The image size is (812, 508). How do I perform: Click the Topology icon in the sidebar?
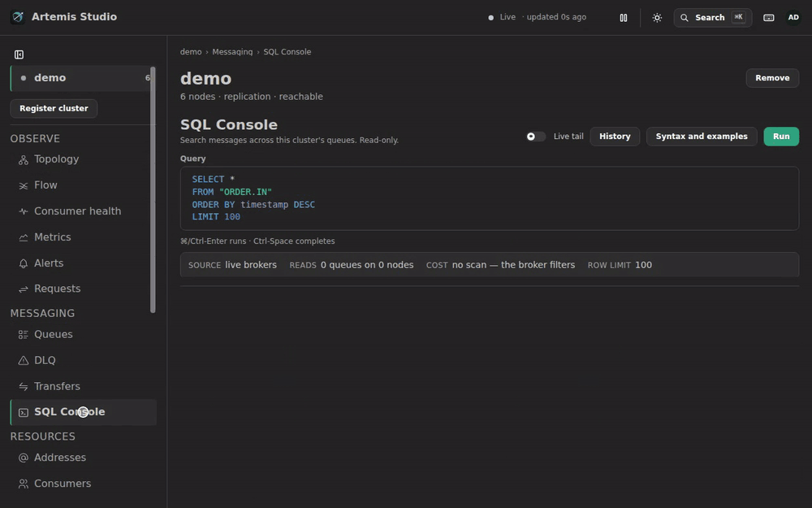24,159
